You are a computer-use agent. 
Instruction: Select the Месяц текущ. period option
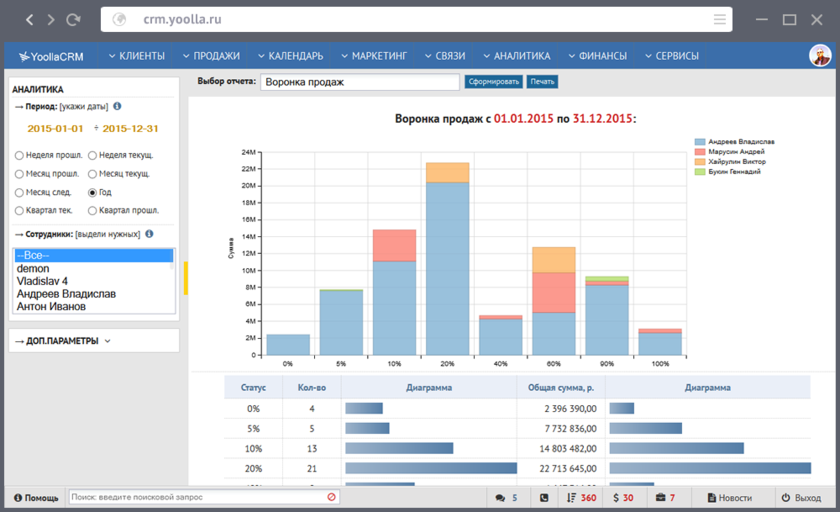tap(93, 174)
